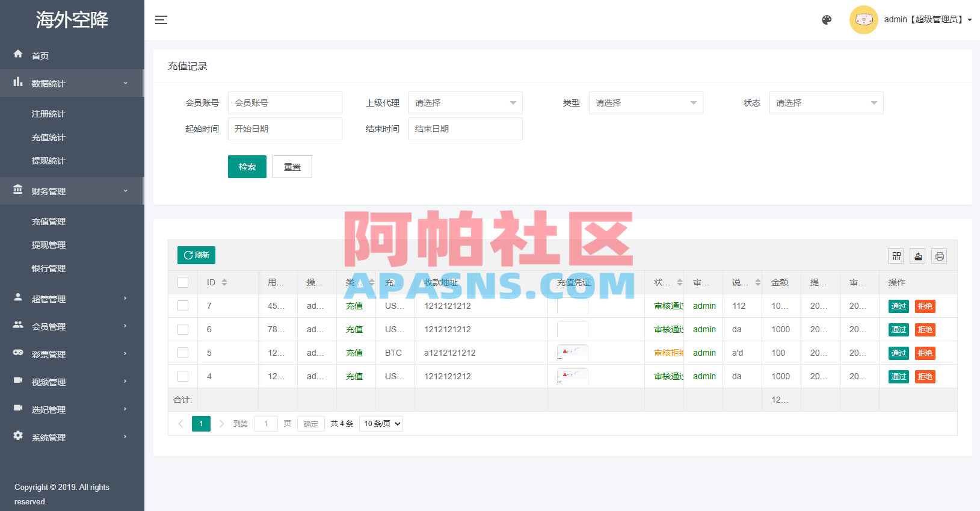The width and height of the screenshot is (980, 511).
Task: Open the 类型 dropdown
Action: click(646, 103)
